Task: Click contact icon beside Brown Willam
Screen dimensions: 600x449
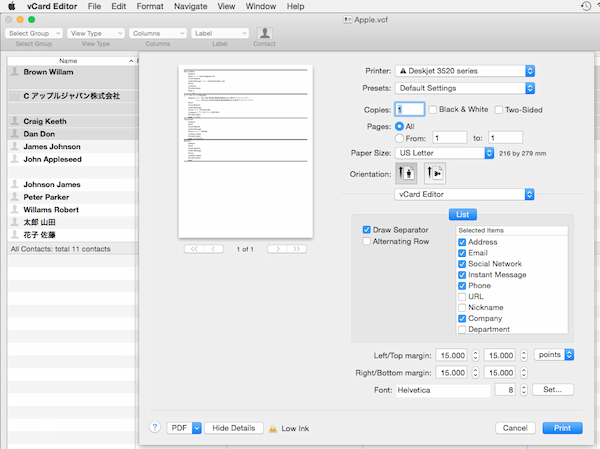Action: pyautogui.click(x=15, y=72)
